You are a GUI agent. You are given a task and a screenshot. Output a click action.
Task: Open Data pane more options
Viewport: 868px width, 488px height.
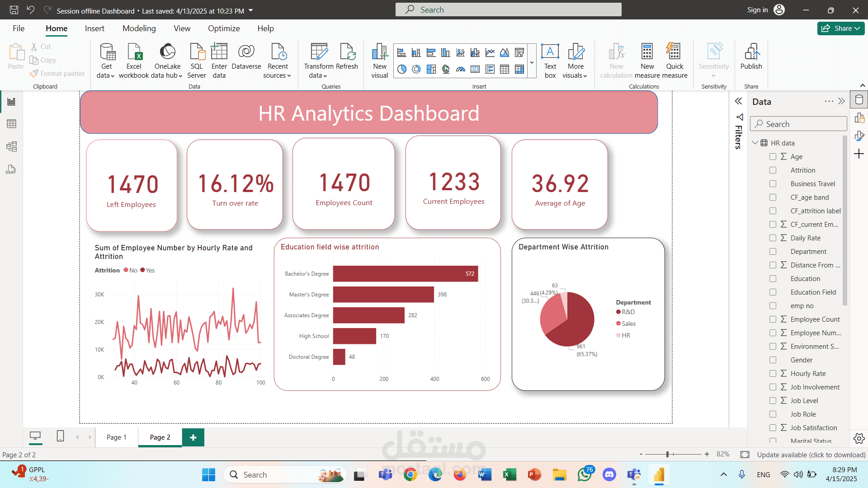coord(829,101)
